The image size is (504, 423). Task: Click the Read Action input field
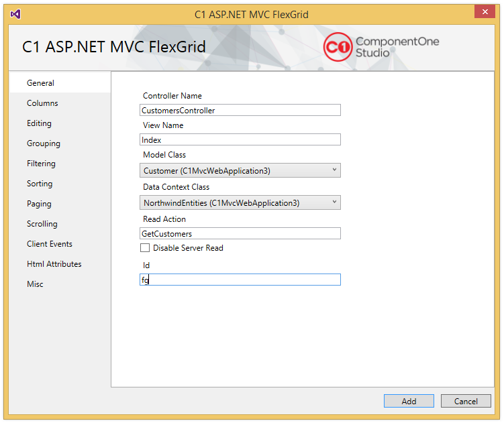[240, 233]
